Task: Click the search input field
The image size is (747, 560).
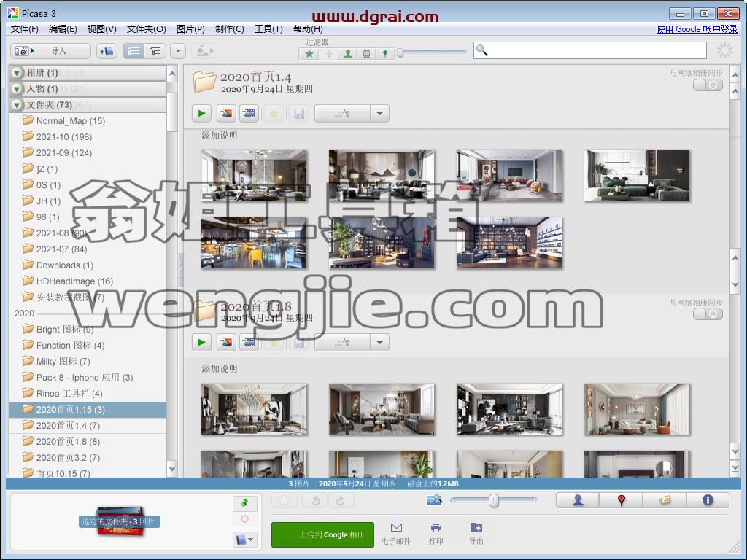Action: click(x=589, y=50)
